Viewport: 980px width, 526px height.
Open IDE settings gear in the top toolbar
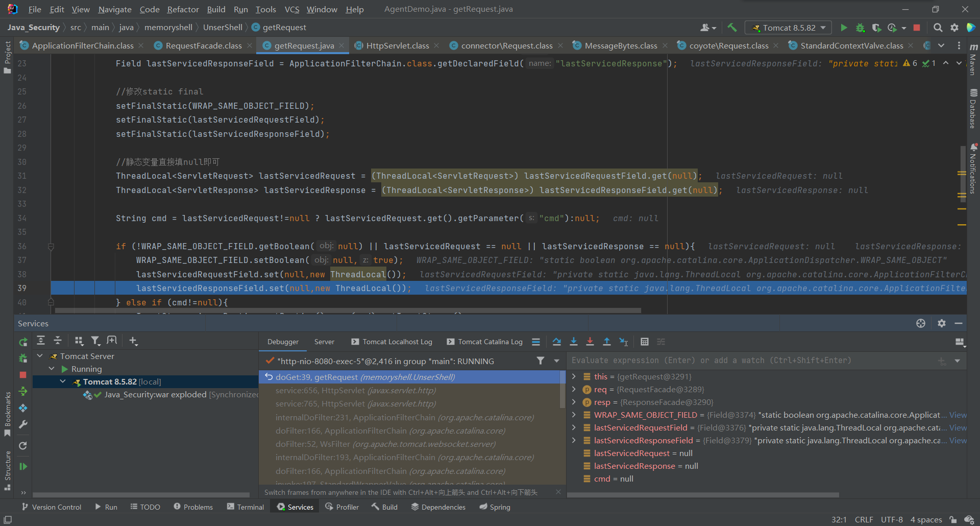click(954, 28)
